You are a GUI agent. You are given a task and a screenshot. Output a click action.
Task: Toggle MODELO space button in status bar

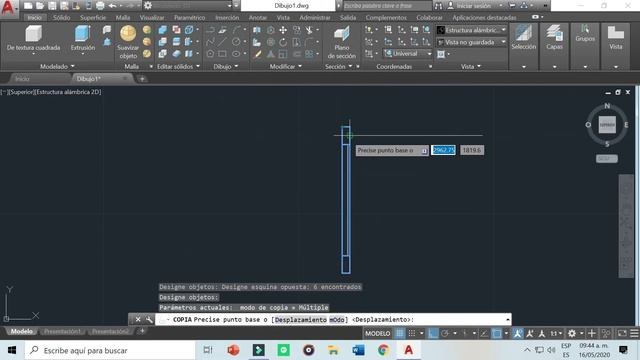tap(378, 333)
